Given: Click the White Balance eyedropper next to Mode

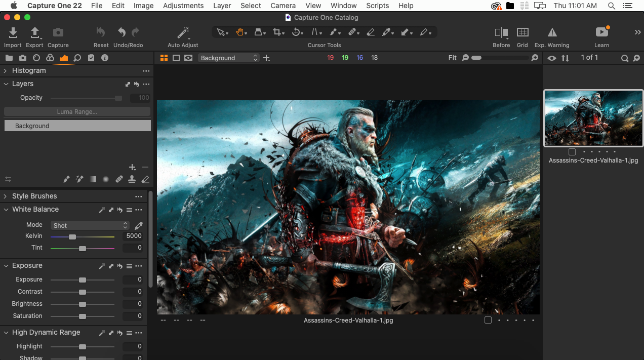Looking at the screenshot, I should (x=138, y=225).
